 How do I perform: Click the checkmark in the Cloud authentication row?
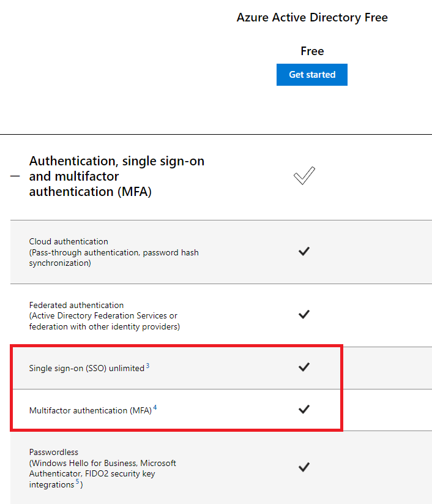tap(304, 251)
